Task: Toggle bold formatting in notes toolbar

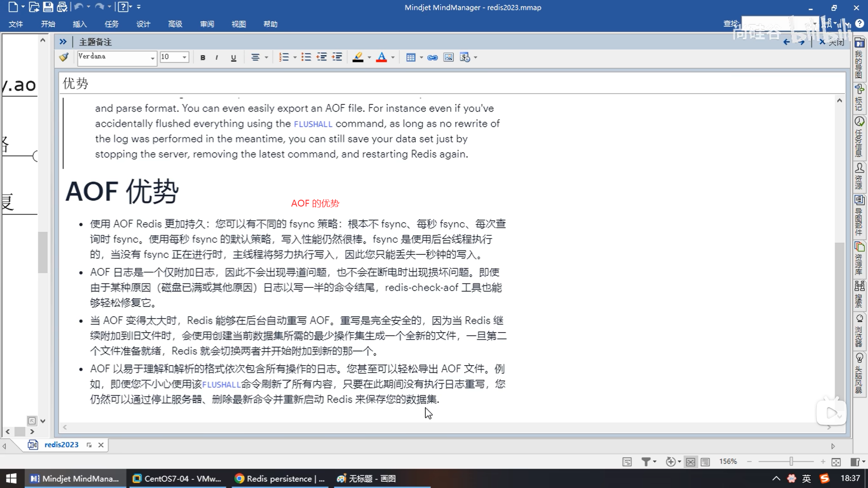Action: click(x=203, y=57)
